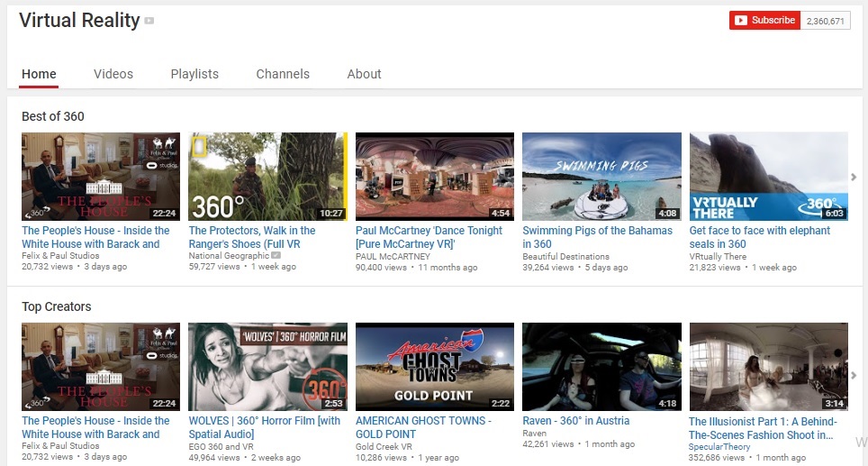Open the About tab
This screenshot has width=868, height=466.
[364, 74]
